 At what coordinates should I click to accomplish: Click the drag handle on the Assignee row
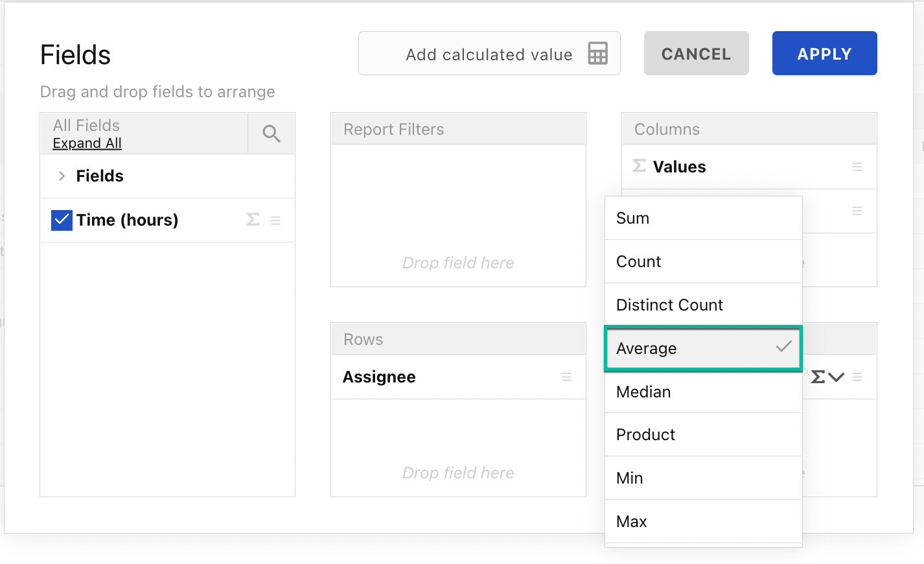click(x=566, y=377)
